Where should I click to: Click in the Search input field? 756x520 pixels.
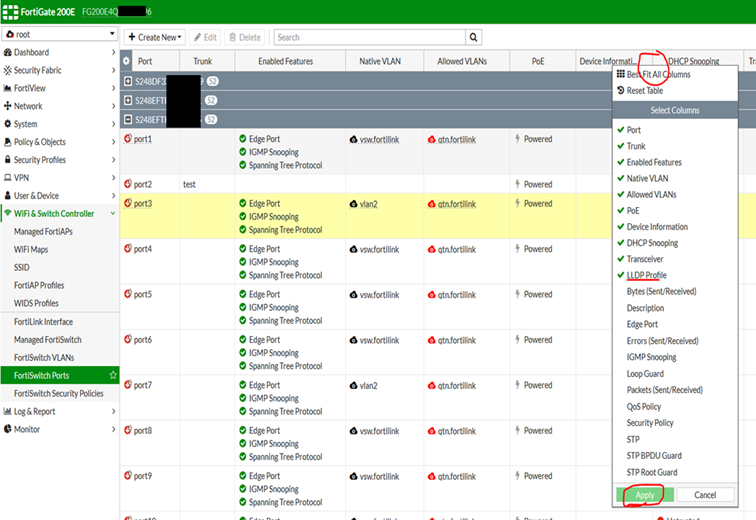tap(370, 37)
